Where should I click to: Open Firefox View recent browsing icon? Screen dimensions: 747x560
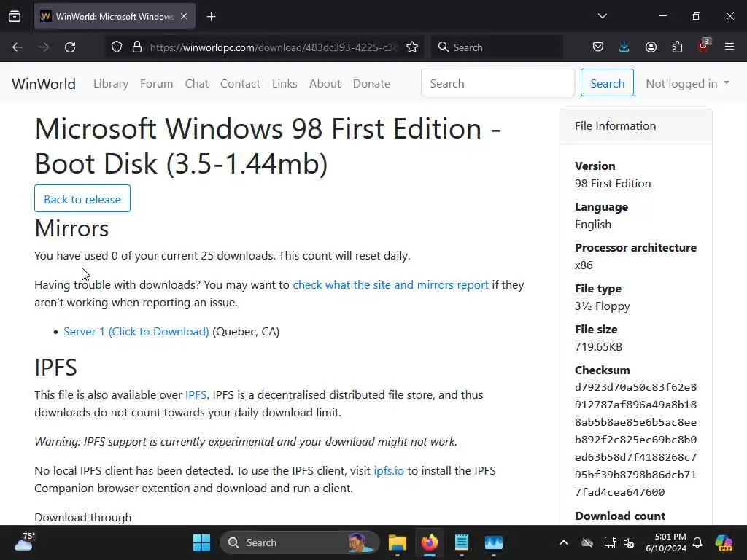pyautogui.click(x=15, y=17)
